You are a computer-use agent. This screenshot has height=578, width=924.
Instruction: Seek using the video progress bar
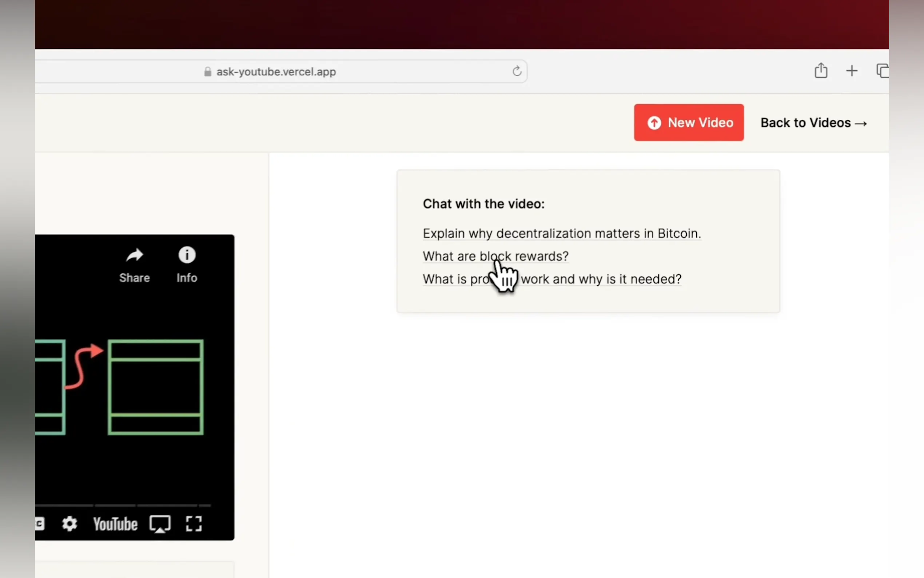pos(134,505)
